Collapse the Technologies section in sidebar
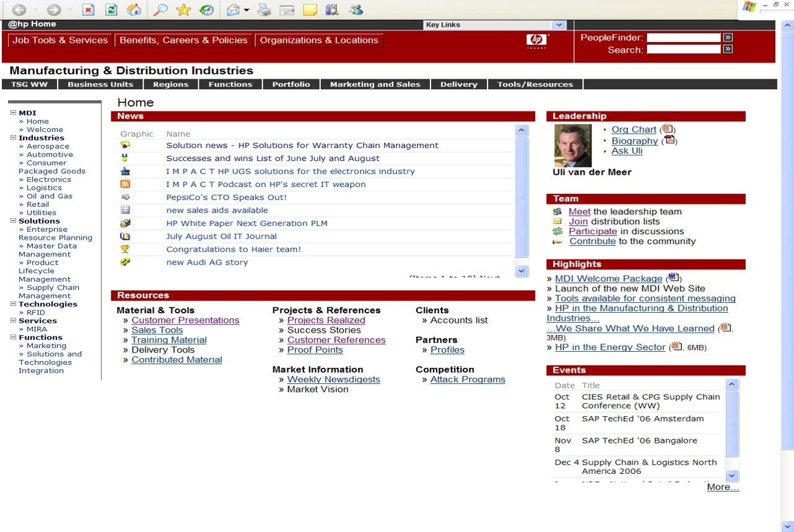This screenshot has height=532, width=794. pos(14,303)
